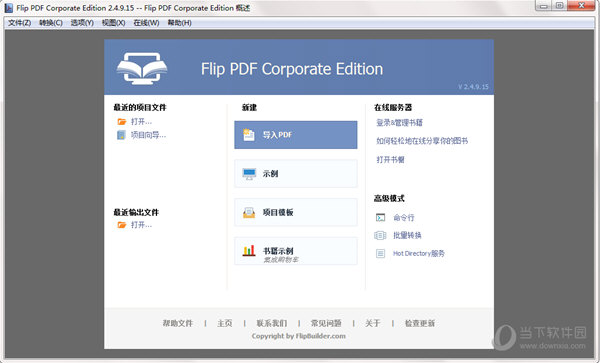Open the 转换(C) menu
Image resolution: width=600 pixels, height=363 pixels.
pos(51,23)
